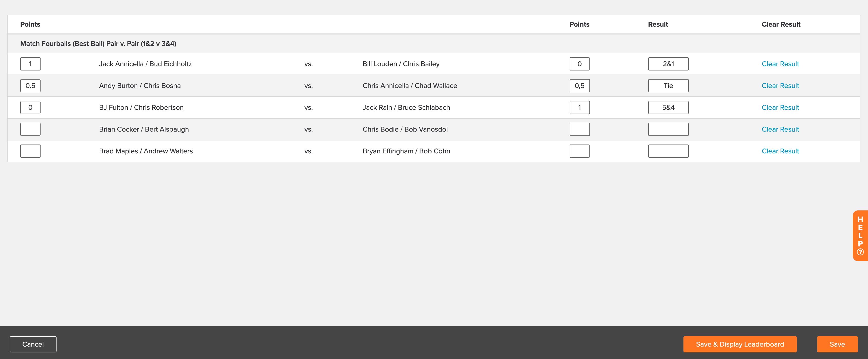Focus empty points field for Brad Maples pair
Viewport: 868px width, 359px height.
30,151
